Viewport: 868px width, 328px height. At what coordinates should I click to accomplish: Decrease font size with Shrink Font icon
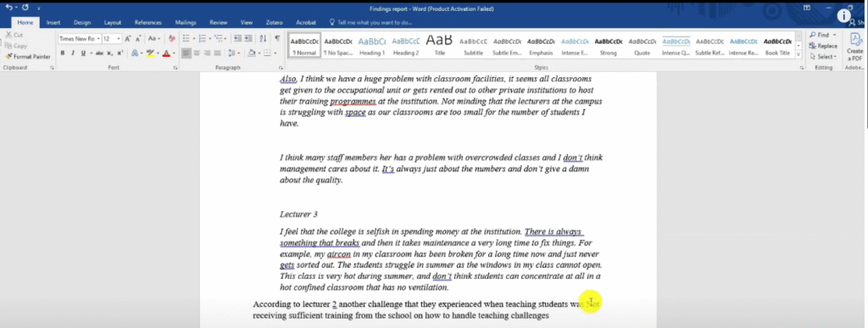coord(138,39)
